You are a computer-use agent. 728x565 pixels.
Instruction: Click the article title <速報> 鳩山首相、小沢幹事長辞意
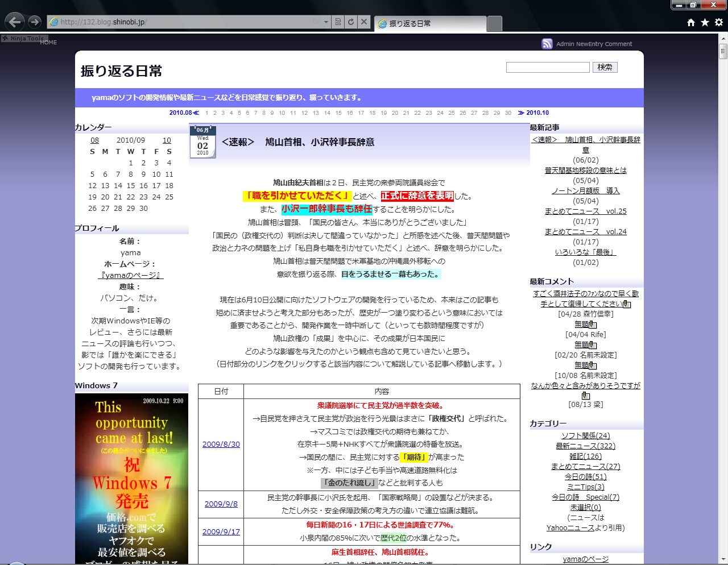click(298, 142)
